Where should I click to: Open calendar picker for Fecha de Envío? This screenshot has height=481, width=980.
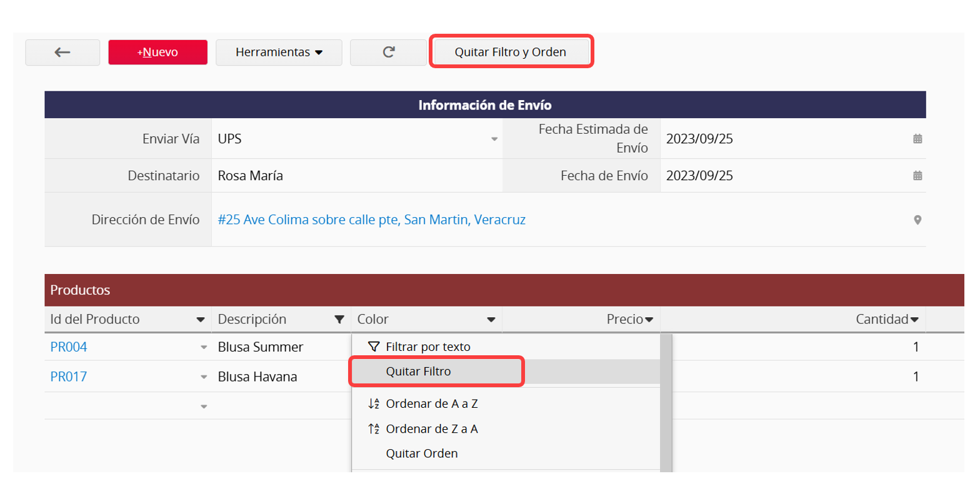(917, 176)
